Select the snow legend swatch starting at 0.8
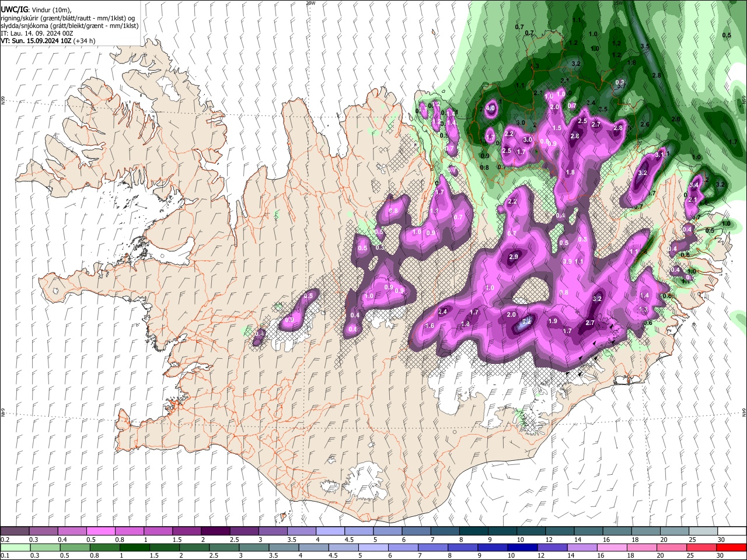Image resolution: width=747 pixels, height=560 pixels. [130, 531]
